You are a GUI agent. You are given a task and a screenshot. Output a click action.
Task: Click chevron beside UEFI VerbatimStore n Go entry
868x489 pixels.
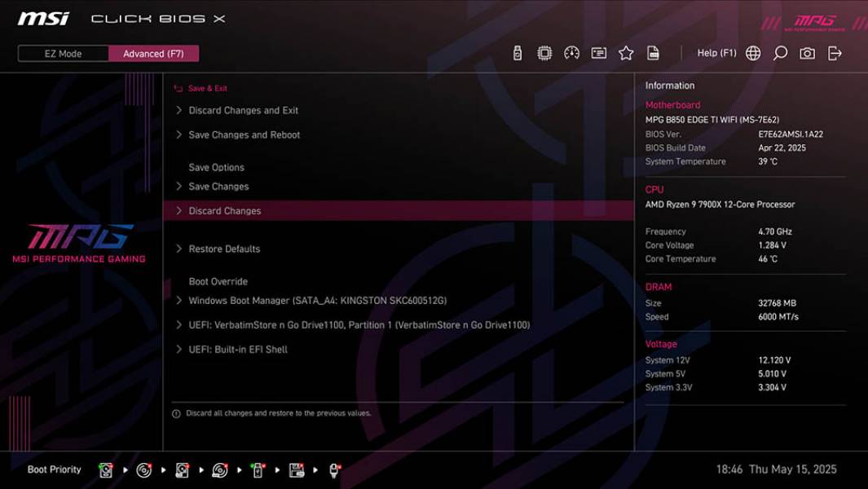point(178,324)
